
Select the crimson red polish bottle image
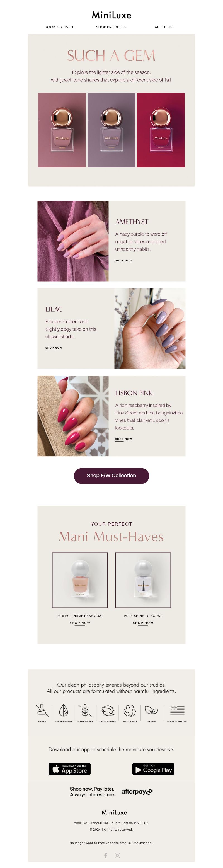[x=161, y=130]
